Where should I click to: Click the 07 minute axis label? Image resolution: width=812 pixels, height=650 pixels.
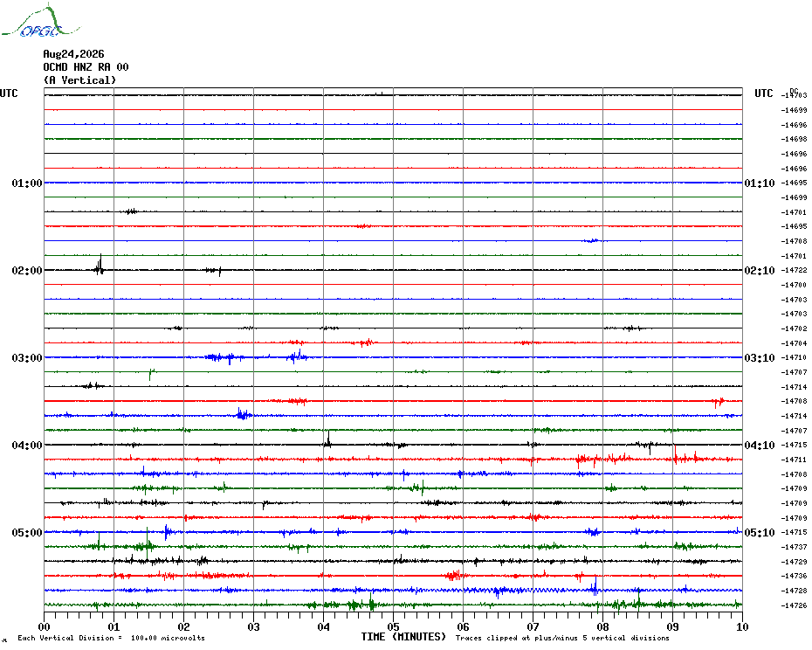[x=533, y=626]
